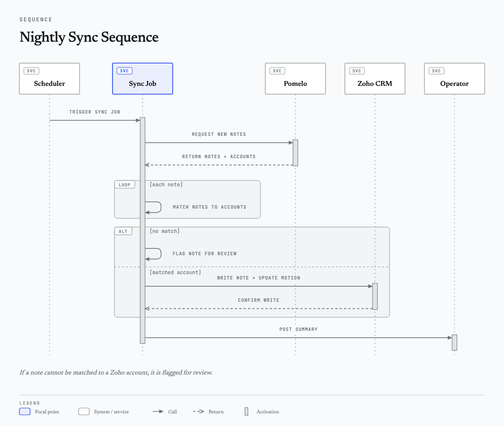Click the [matched account] guard text

(x=176, y=272)
